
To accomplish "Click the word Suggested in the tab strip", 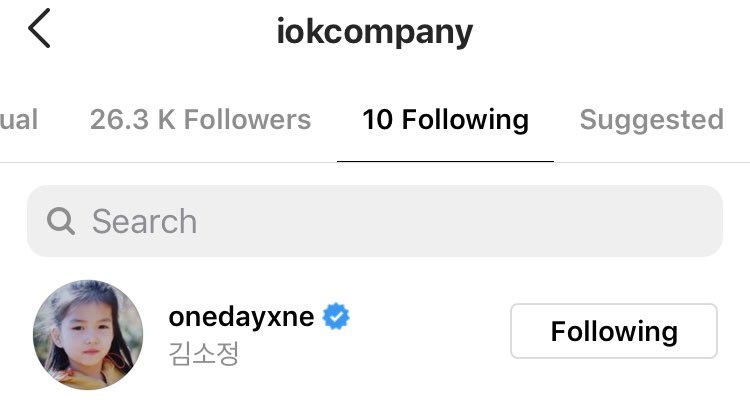I will [x=651, y=120].
